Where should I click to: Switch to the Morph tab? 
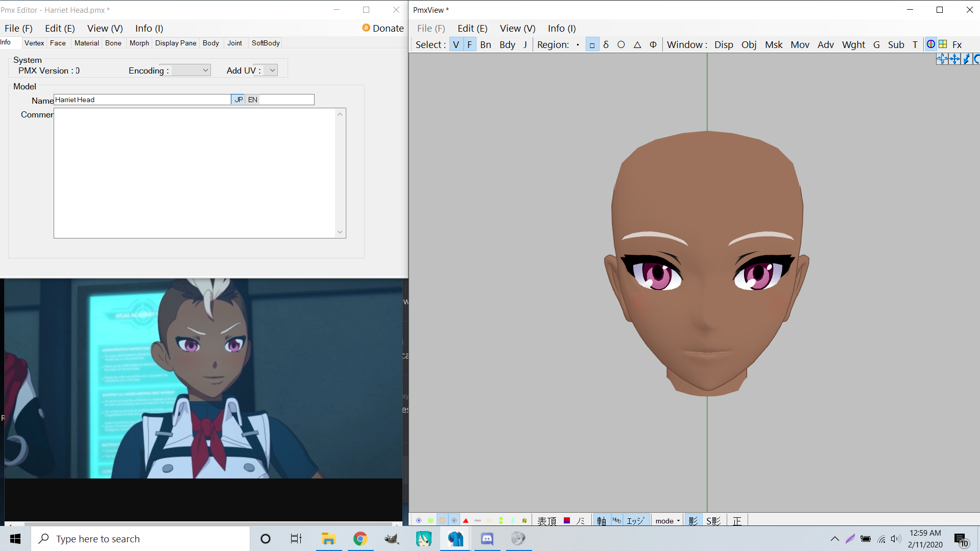[x=139, y=43]
